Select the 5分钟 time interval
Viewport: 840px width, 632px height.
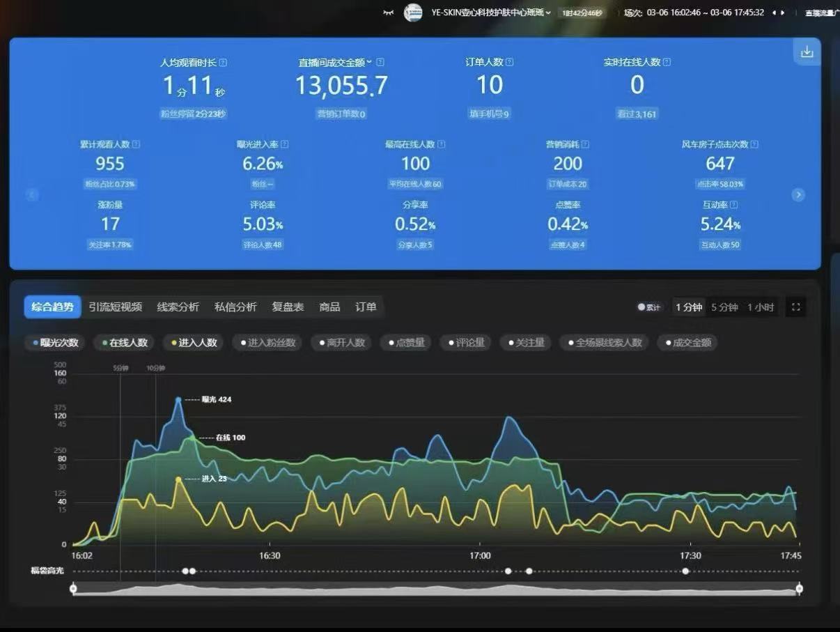[724, 307]
